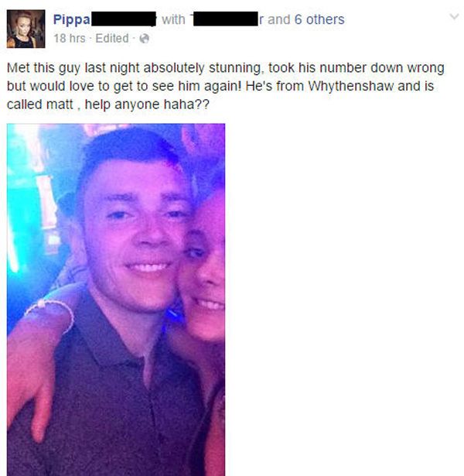Click the blacked-out surname after Pippa

(x=124, y=19)
